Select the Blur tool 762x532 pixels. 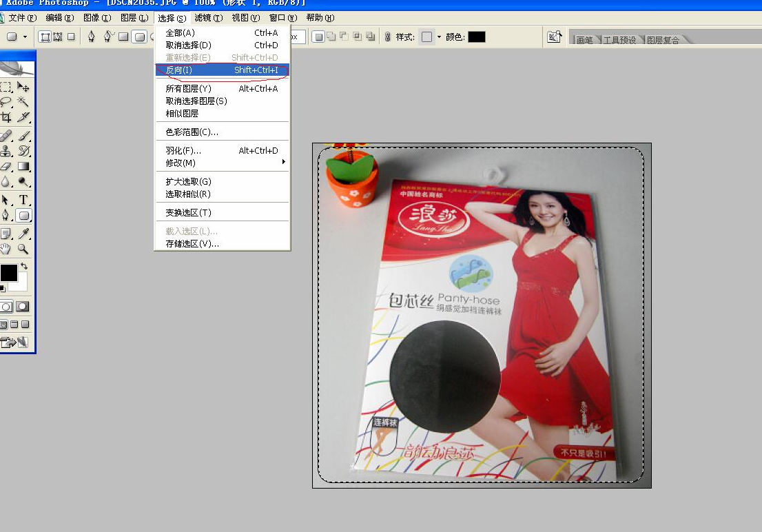tap(6, 182)
